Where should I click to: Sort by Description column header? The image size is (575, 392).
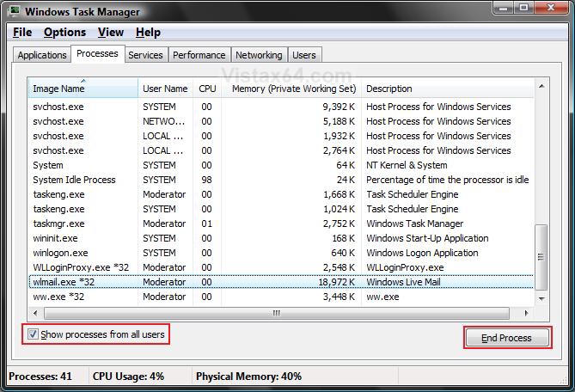(448, 89)
